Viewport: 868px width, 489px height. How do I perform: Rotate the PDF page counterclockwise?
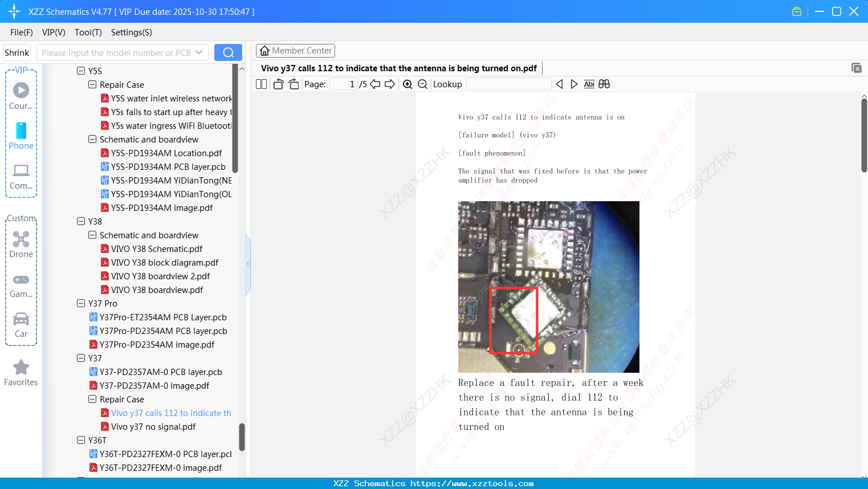278,84
